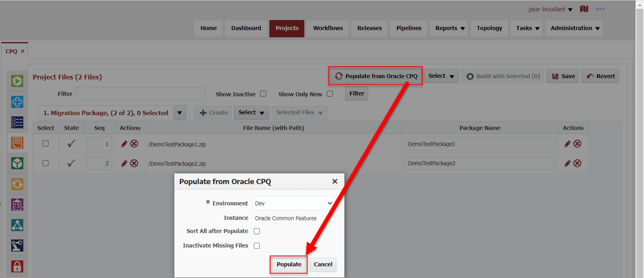Screen dimensions: 644x278
Task: Open Select dropdown next to Create button
Action: [x=251, y=113]
